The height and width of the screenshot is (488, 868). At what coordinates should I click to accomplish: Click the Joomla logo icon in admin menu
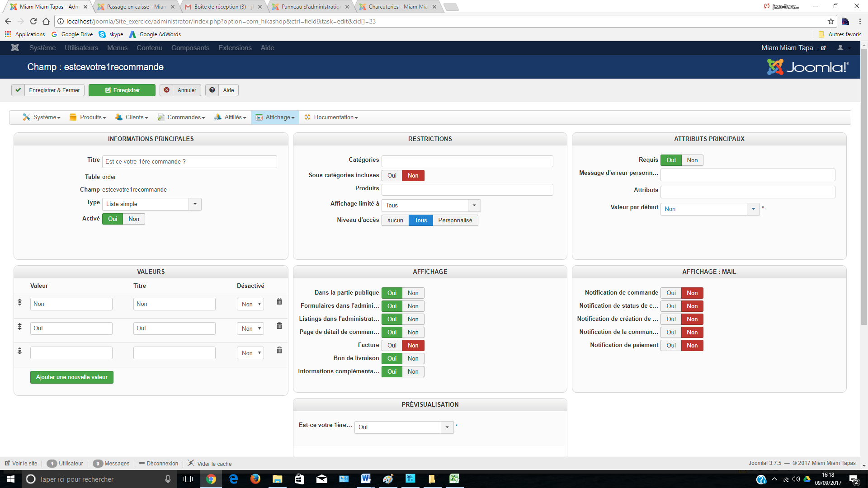click(15, 47)
